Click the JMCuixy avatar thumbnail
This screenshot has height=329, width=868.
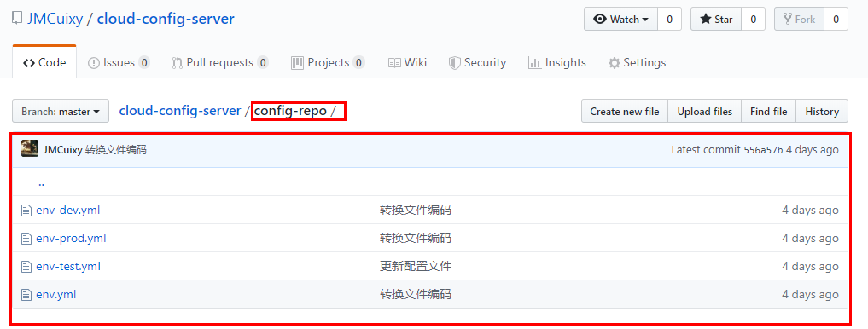(x=30, y=149)
